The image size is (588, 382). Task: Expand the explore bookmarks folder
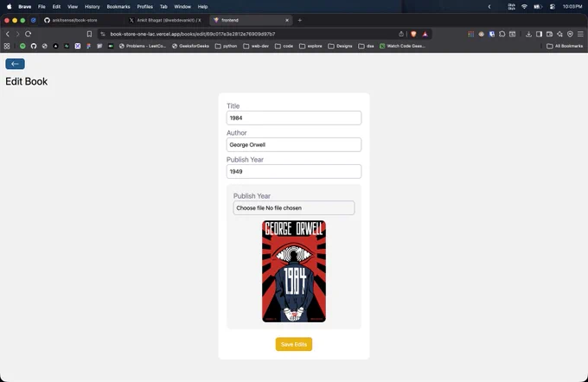point(311,46)
